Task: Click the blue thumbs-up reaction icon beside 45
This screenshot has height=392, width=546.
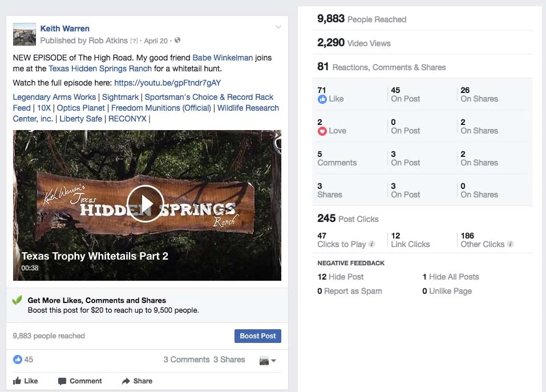Action: 18,359
